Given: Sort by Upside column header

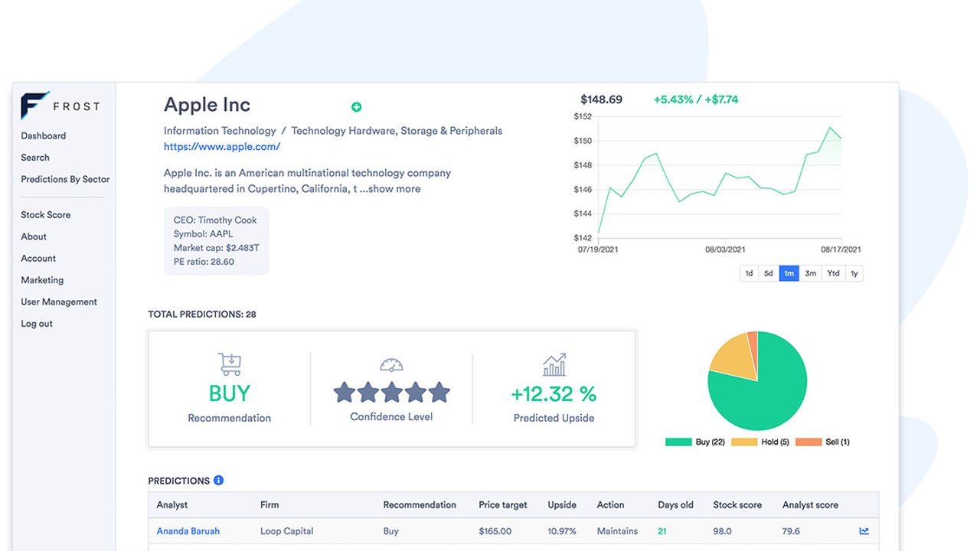Looking at the screenshot, I should [562, 505].
